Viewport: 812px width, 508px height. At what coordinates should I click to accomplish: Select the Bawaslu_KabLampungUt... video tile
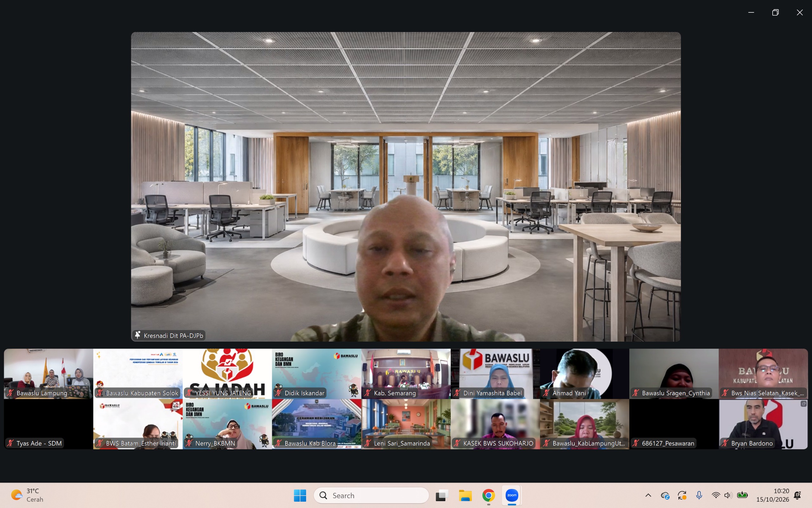point(585,424)
